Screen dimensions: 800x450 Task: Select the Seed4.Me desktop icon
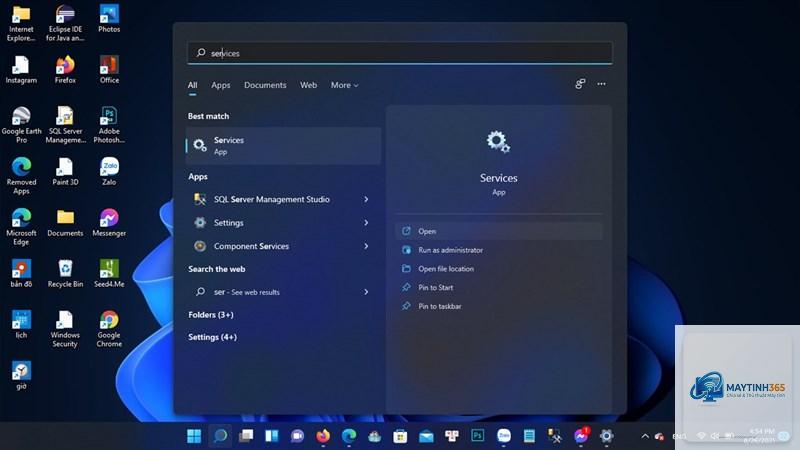point(109,274)
